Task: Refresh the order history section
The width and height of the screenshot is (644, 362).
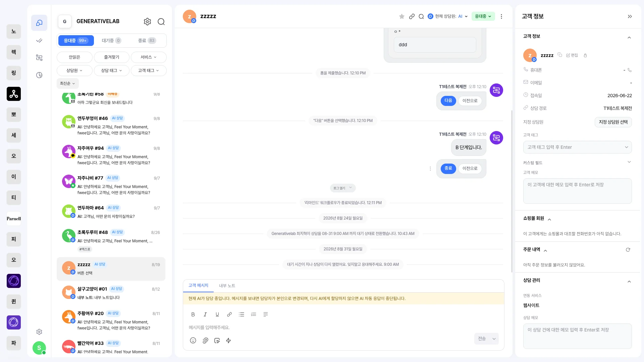Action: click(628, 250)
